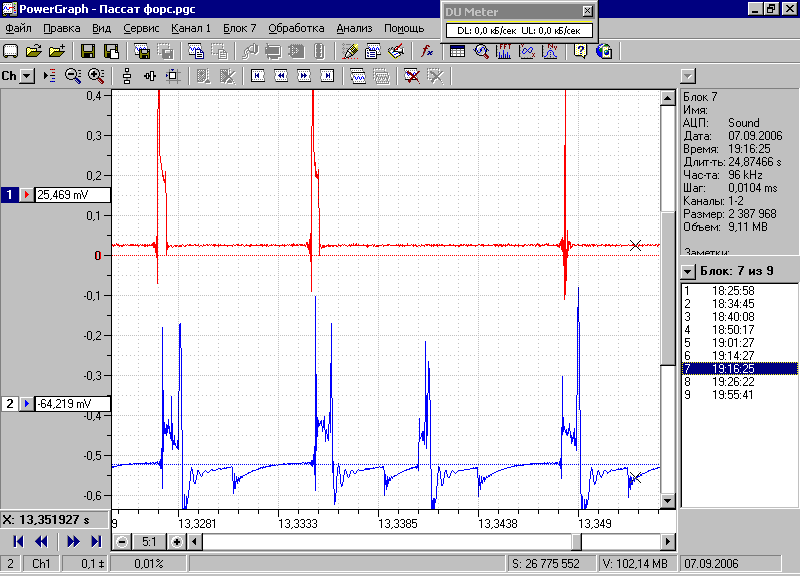Click the globe web icon
800x576 pixels.
click(x=604, y=51)
